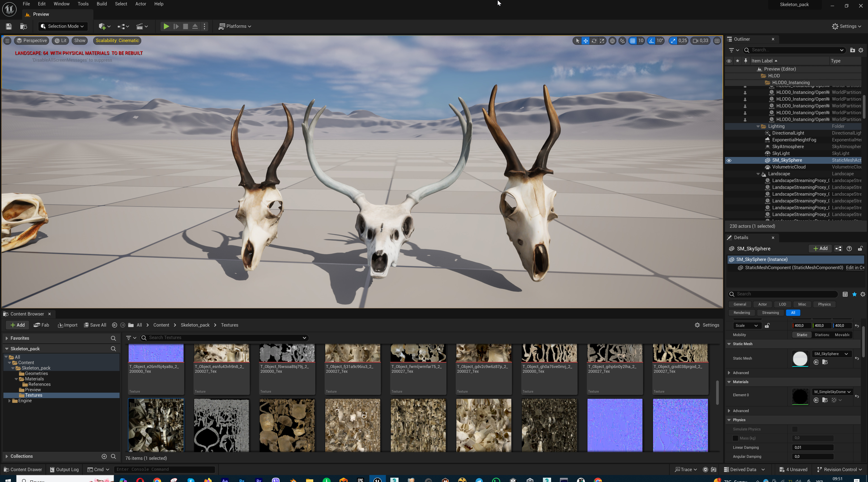The height and width of the screenshot is (482, 868).
Task: Enable Simulate Physics checkbox
Action: coord(795,430)
